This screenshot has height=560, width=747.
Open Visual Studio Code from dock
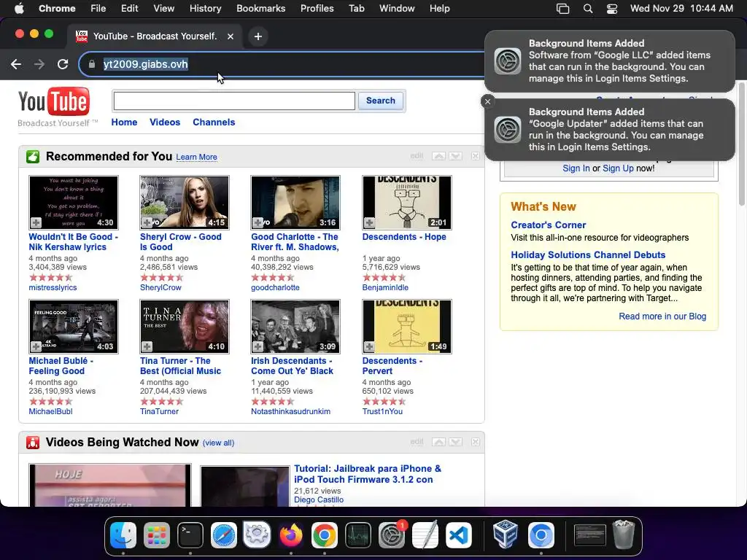point(459,534)
